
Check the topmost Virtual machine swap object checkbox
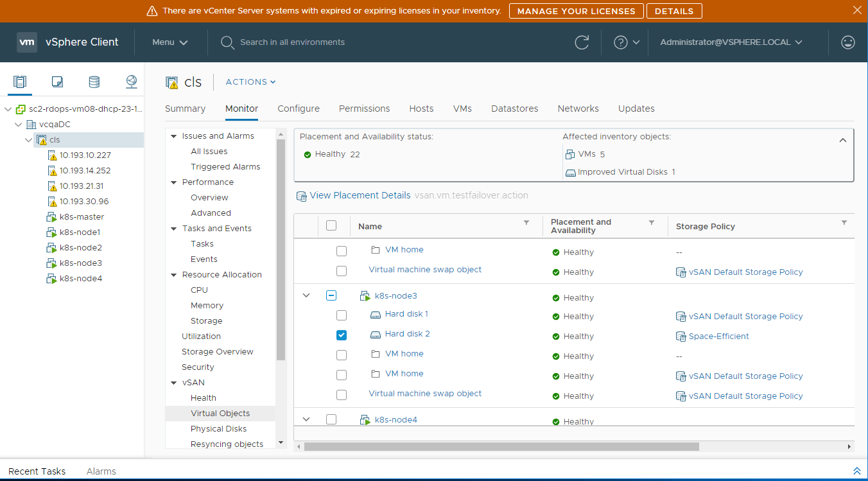pos(342,271)
